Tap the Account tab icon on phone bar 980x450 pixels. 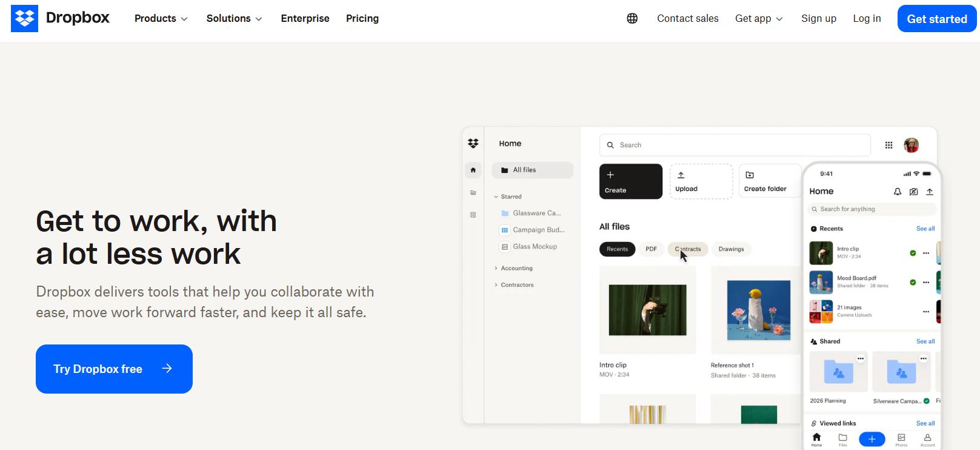928,437
